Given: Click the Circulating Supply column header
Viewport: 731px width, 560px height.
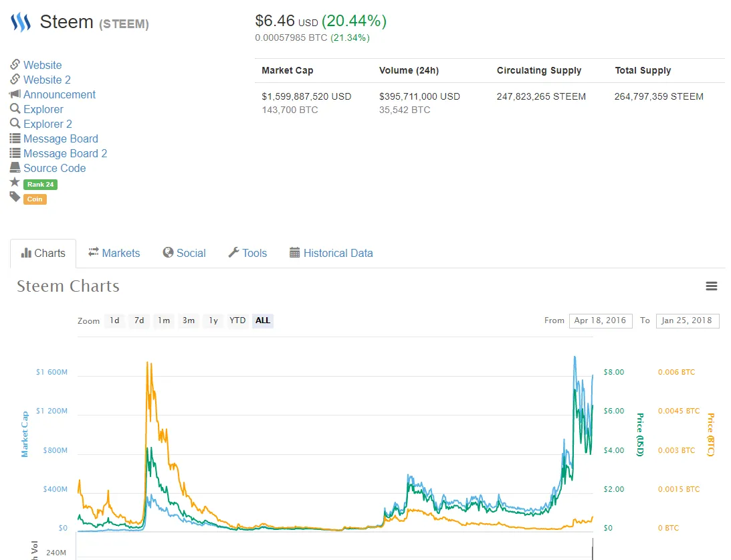Looking at the screenshot, I should pyautogui.click(x=539, y=70).
